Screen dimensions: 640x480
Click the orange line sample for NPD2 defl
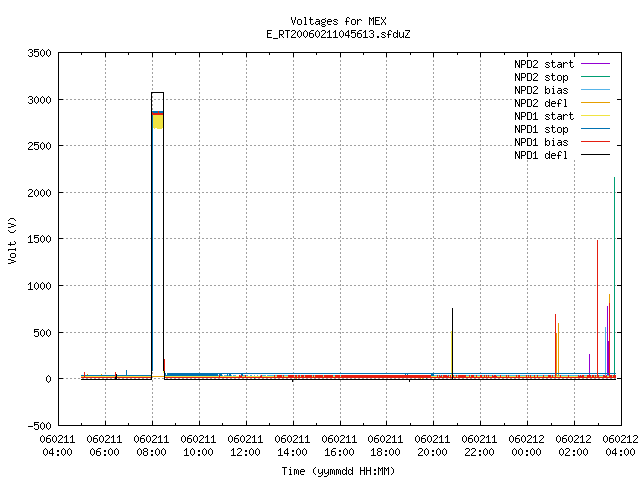point(596,103)
